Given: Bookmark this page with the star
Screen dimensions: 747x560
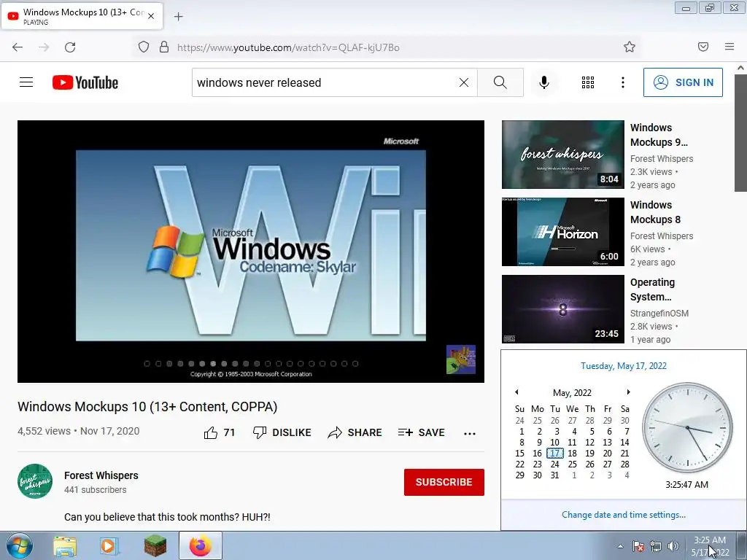Looking at the screenshot, I should 630,47.
